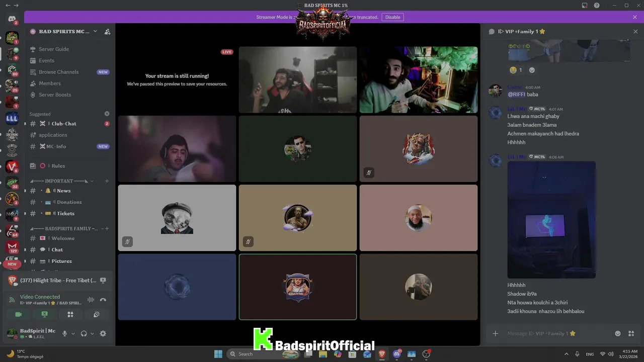The width and height of the screenshot is (644, 362).
Task: Open Windows Start menu
Action: 218,354
